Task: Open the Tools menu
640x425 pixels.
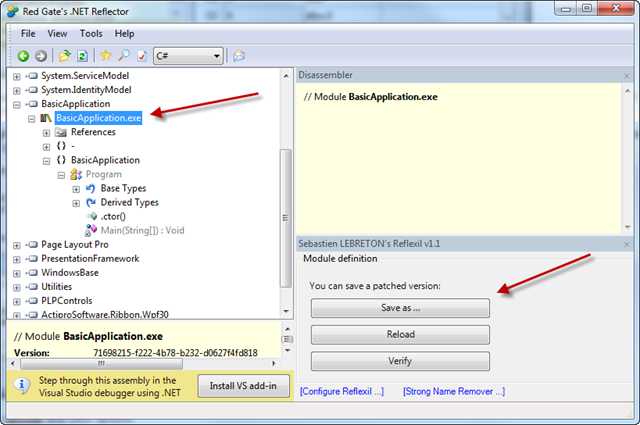Action: [x=91, y=33]
